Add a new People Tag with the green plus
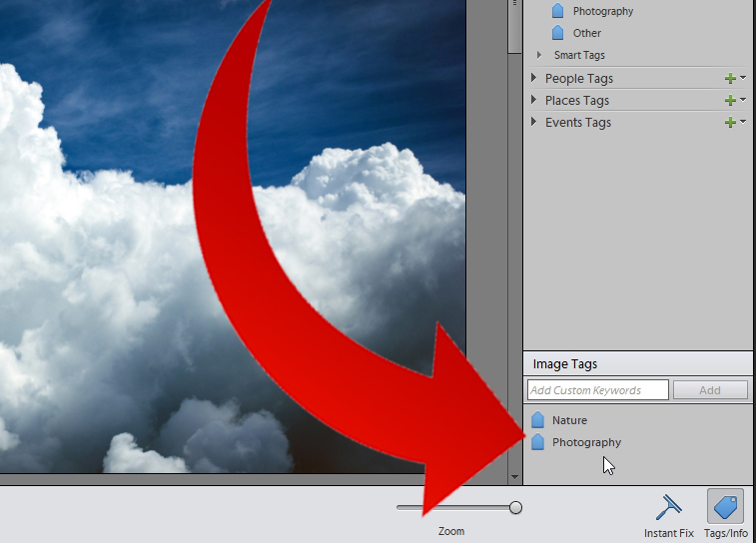Screen dimensions: 756x543 coord(730,78)
